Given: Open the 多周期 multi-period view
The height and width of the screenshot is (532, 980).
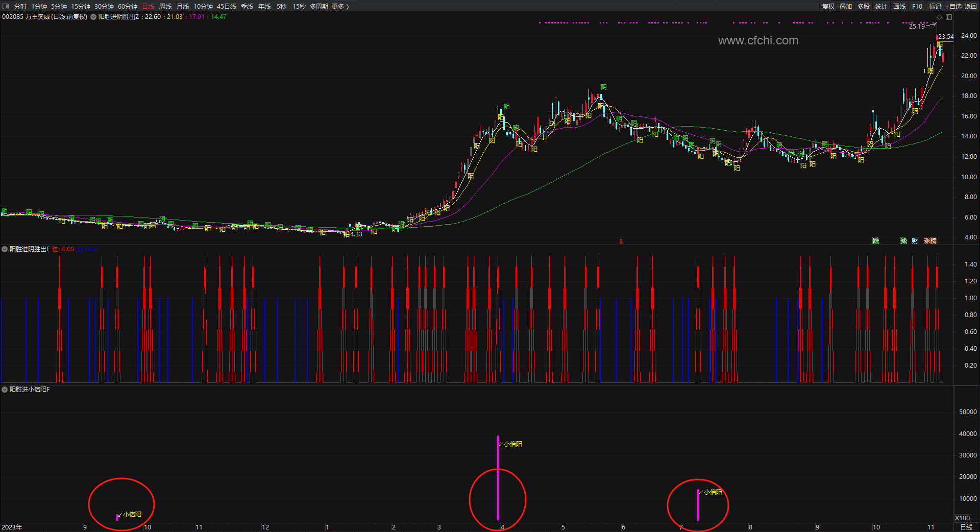Looking at the screenshot, I should click(x=319, y=6).
